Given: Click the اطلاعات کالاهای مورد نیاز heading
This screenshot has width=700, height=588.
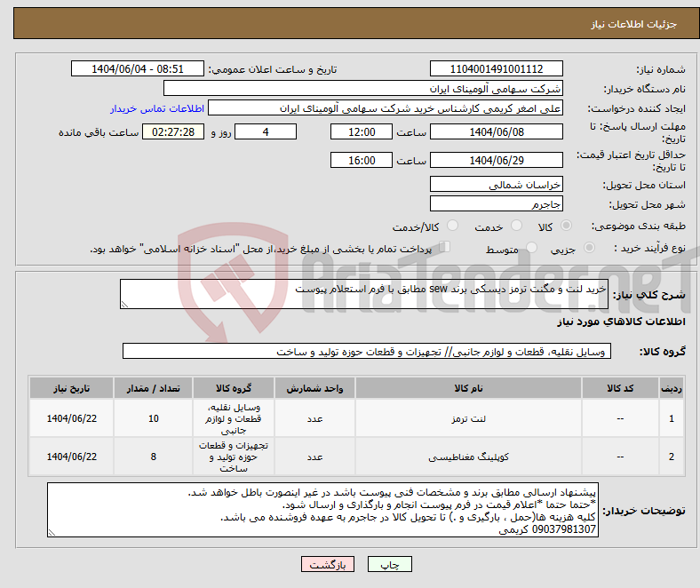Looking at the screenshot, I should click(x=621, y=322).
